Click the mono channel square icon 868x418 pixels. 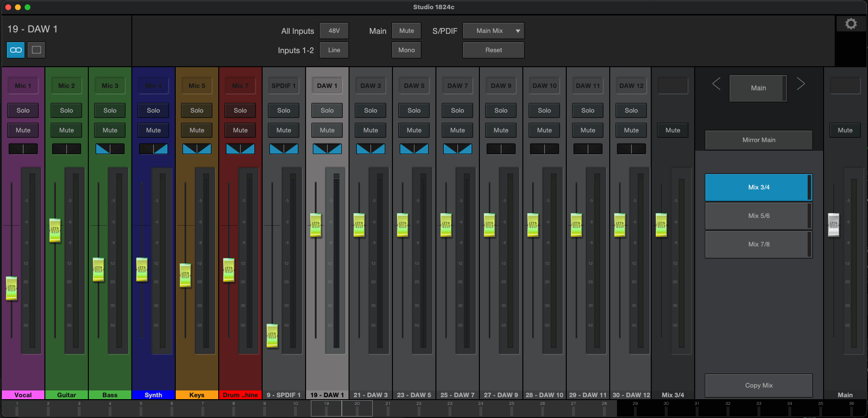(x=36, y=50)
